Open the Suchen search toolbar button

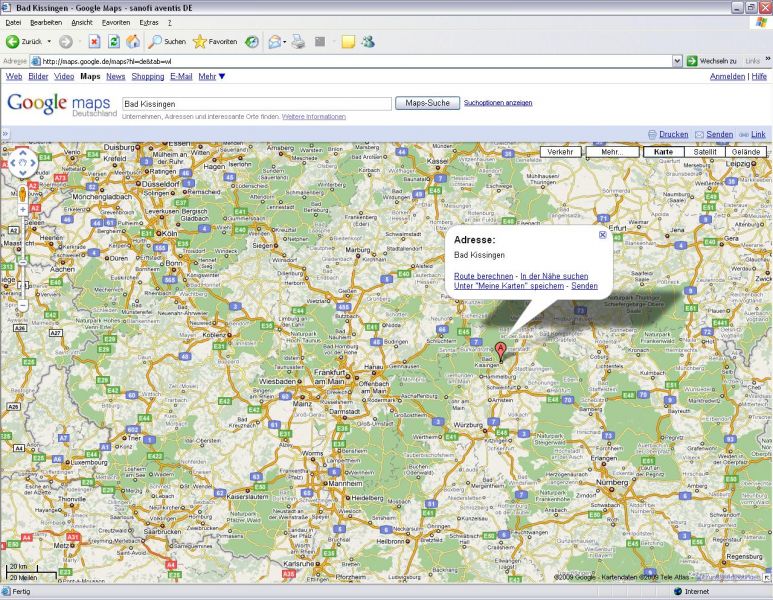coord(168,42)
